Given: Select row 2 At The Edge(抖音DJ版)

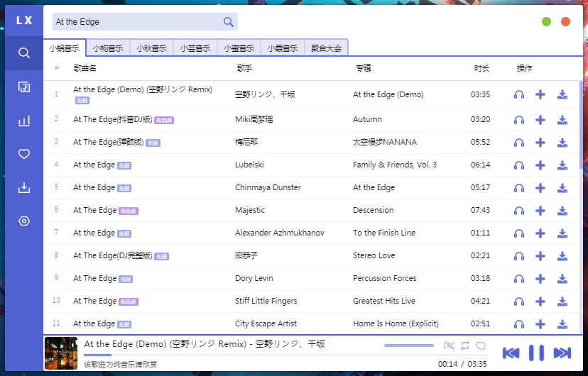Looking at the screenshot, I should (x=112, y=119).
